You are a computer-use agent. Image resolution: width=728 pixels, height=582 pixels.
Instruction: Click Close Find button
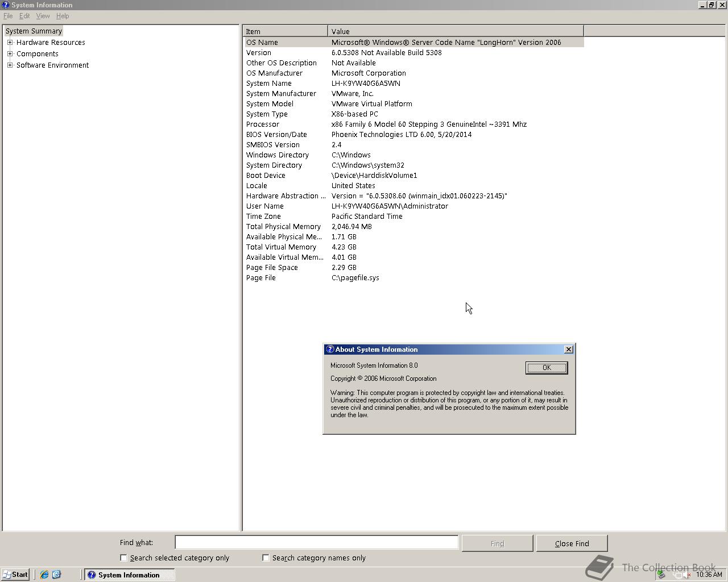click(x=572, y=543)
